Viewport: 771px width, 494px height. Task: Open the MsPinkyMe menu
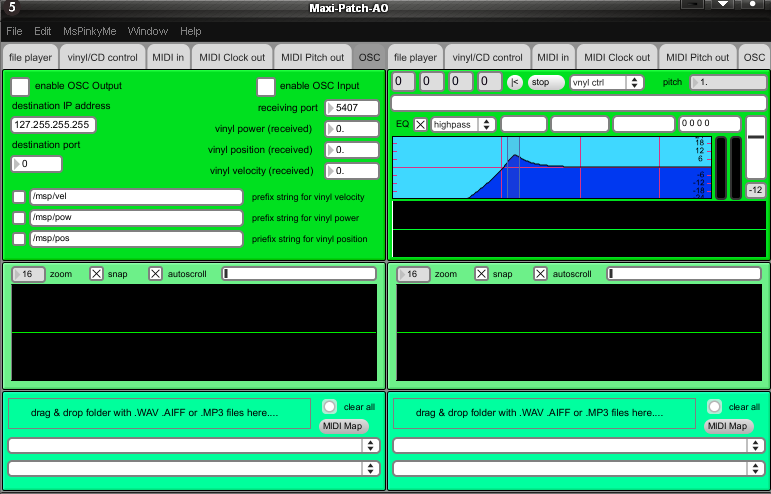click(x=90, y=32)
